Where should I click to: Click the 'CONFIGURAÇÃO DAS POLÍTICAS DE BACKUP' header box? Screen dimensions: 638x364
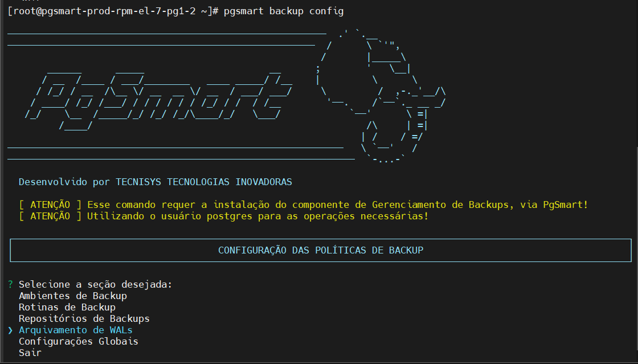[321, 250]
